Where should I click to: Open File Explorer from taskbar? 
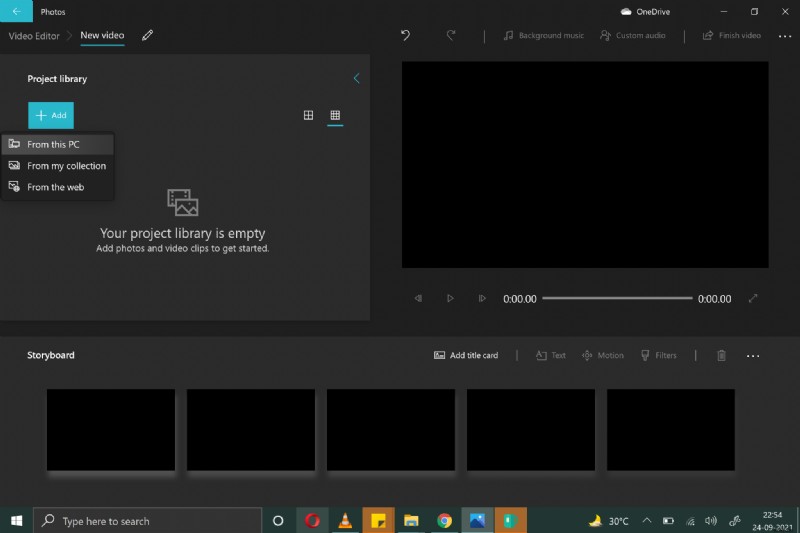click(x=411, y=521)
